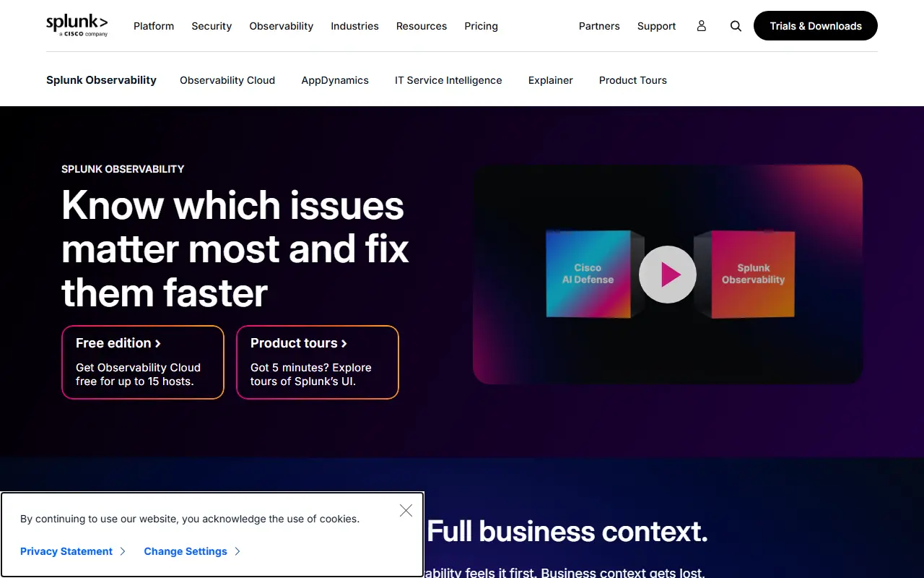Viewport: 924px width, 578px height.
Task: Go to Observability Cloud subnav link
Action: (x=227, y=80)
